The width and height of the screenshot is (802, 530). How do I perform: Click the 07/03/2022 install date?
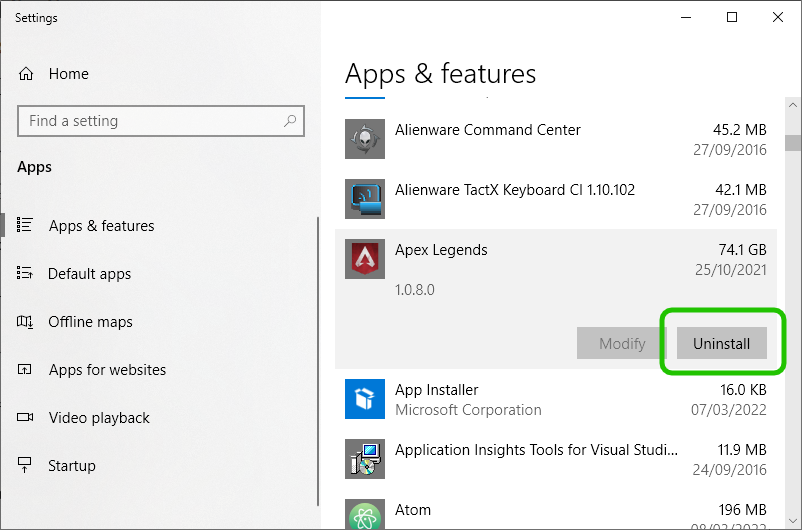coord(729,410)
